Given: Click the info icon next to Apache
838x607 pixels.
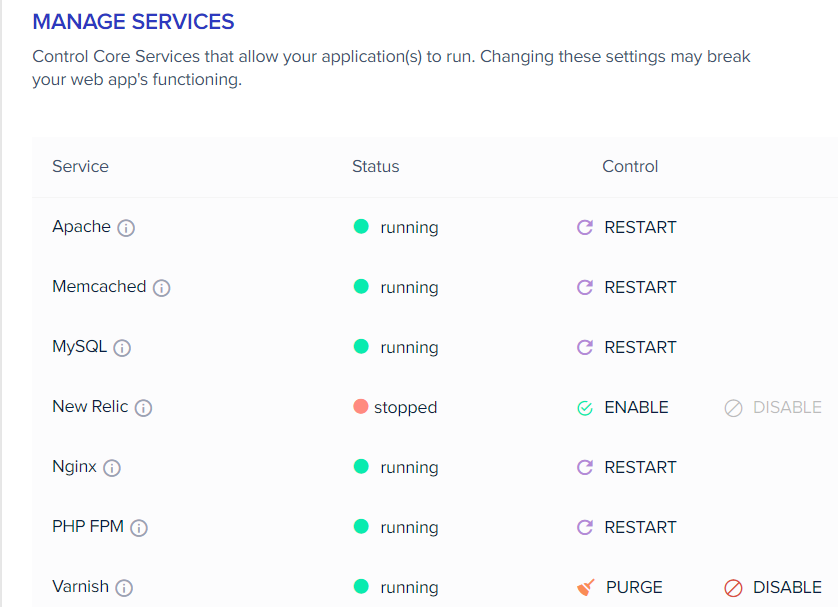Looking at the screenshot, I should click(126, 228).
